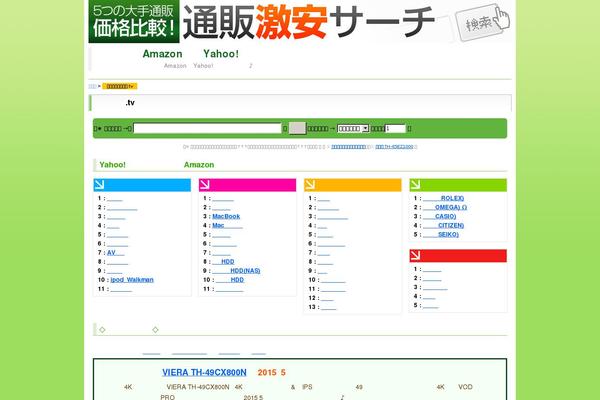Open the CASIO watch link
The image size is (600, 400).
click(439, 216)
